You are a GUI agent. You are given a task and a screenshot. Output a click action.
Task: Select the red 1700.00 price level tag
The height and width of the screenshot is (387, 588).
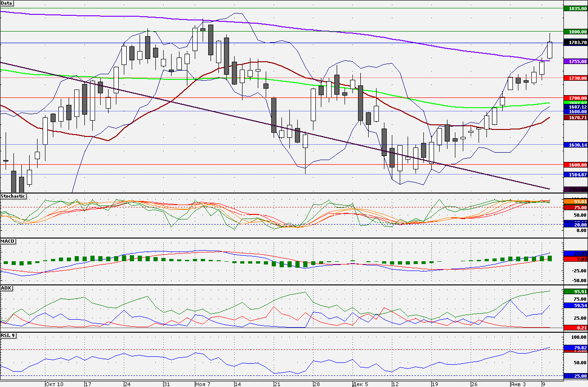tap(575, 98)
